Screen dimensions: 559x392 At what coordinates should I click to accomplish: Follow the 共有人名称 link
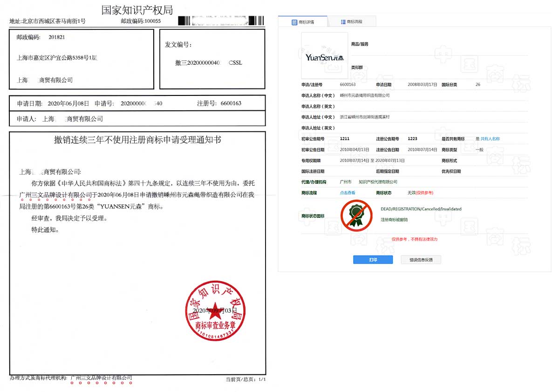(490, 139)
